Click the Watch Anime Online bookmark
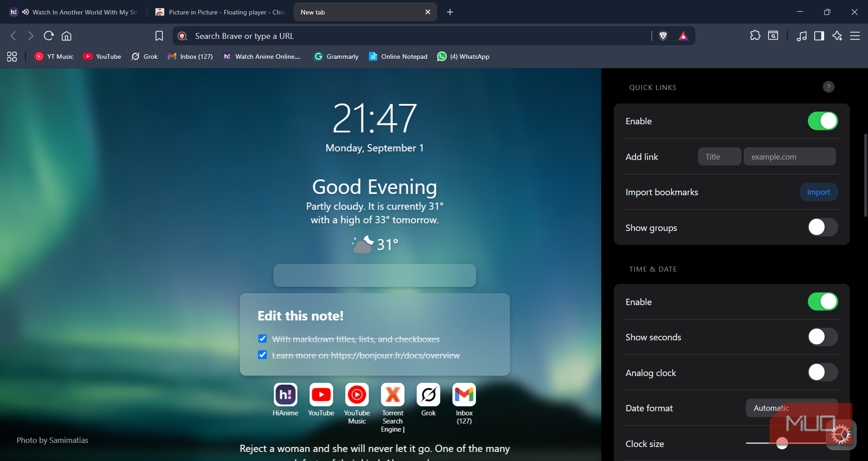Image resolution: width=868 pixels, height=461 pixels. click(262, 56)
